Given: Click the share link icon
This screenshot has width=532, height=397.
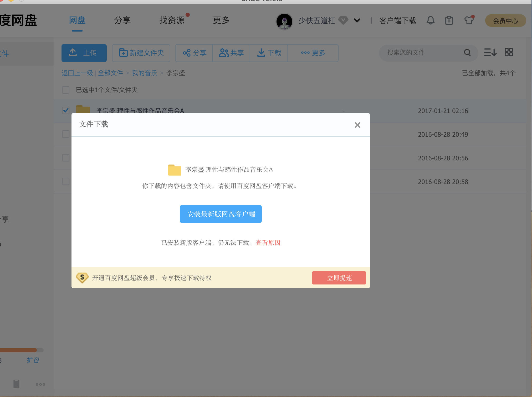Looking at the screenshot, I should pyautogui.click(x=187, y=53).
